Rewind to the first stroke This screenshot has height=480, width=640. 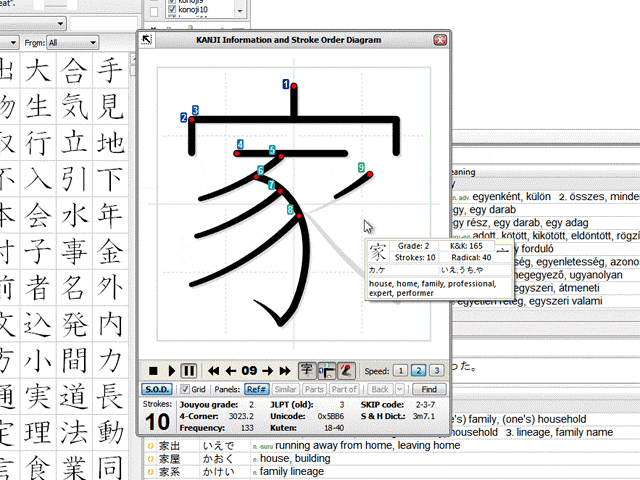(x=213, y=371)
